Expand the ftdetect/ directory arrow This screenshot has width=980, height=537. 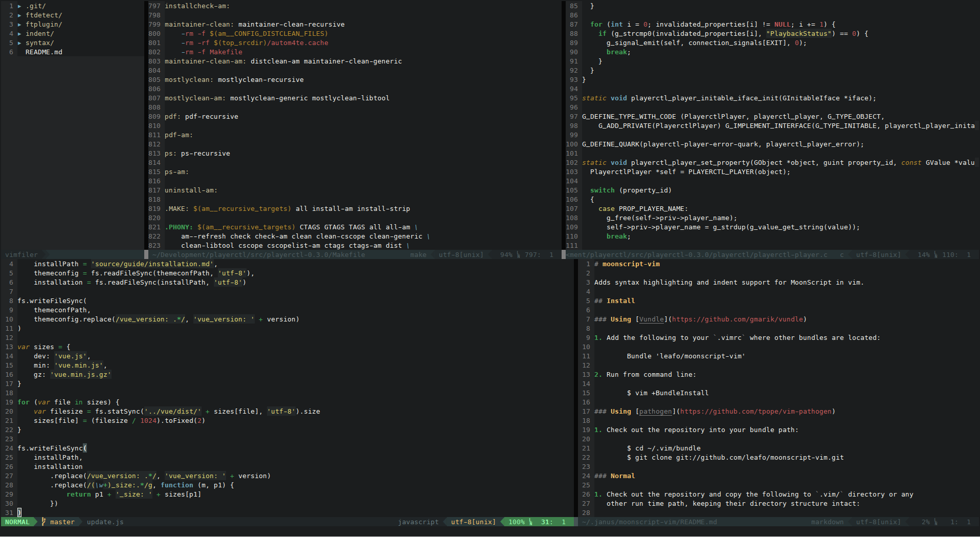[x=19, y=15]
